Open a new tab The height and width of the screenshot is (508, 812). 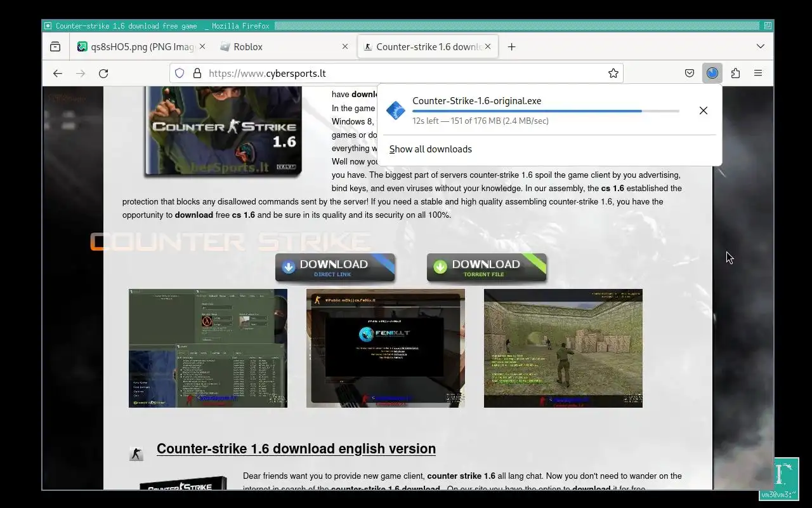pos(511,46)
